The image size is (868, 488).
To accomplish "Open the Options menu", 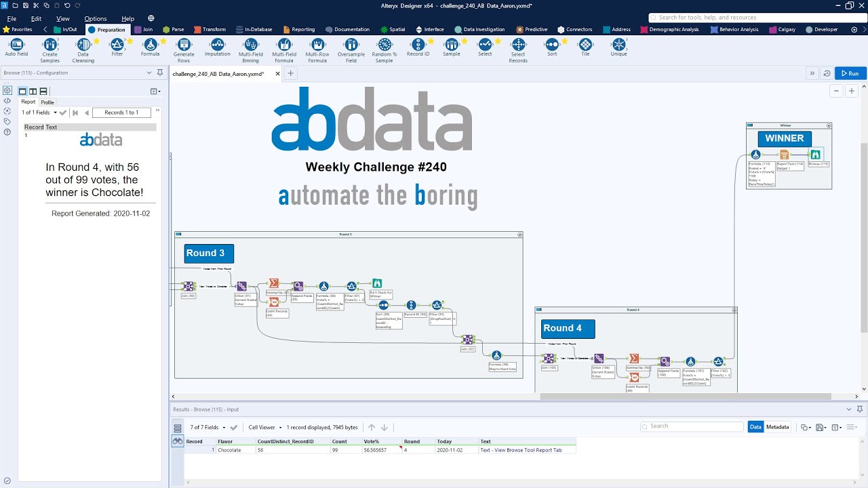I will pyautogui.click(x=96, y=19).
